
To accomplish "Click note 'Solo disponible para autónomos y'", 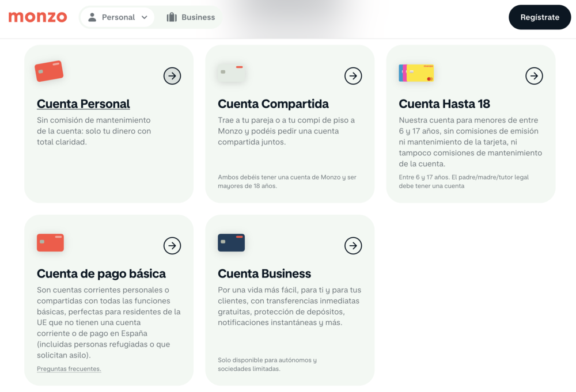I will click(267, 360).
